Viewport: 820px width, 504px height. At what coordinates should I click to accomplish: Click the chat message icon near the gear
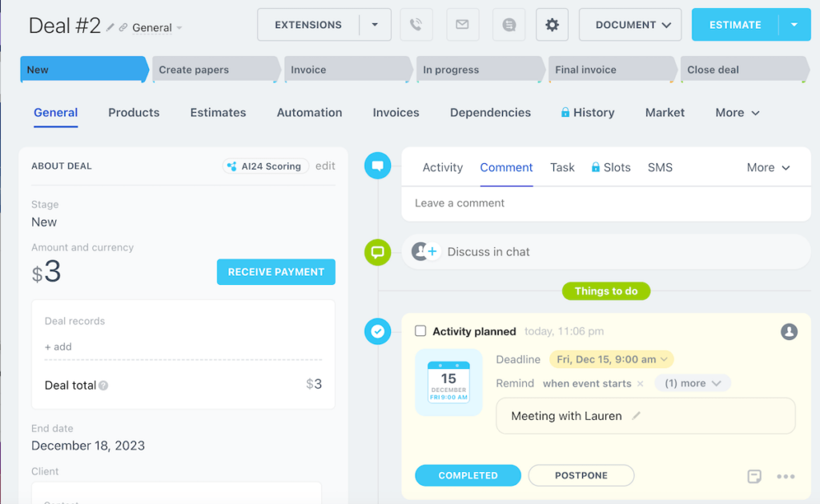[507, 24]
